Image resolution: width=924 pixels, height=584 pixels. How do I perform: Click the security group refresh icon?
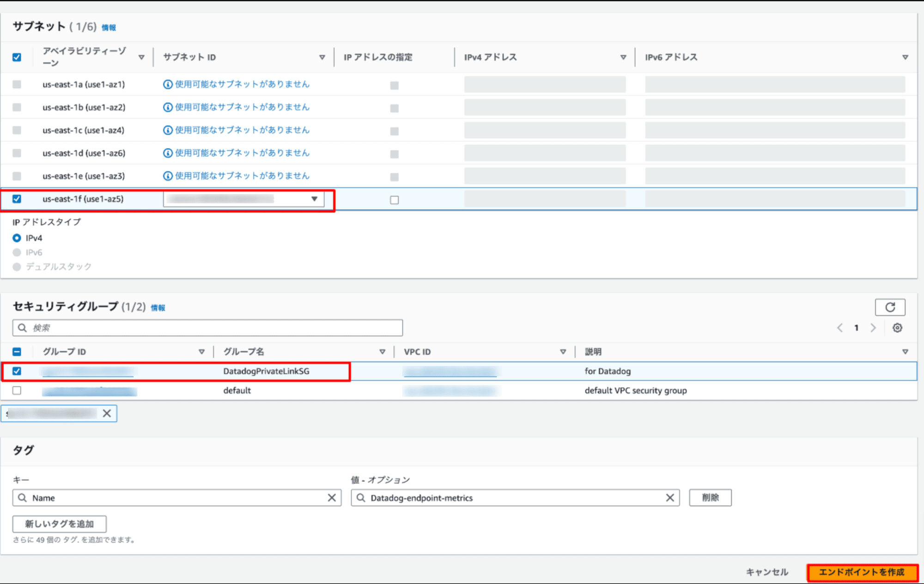pyautogui.click(x=890, y=307)
